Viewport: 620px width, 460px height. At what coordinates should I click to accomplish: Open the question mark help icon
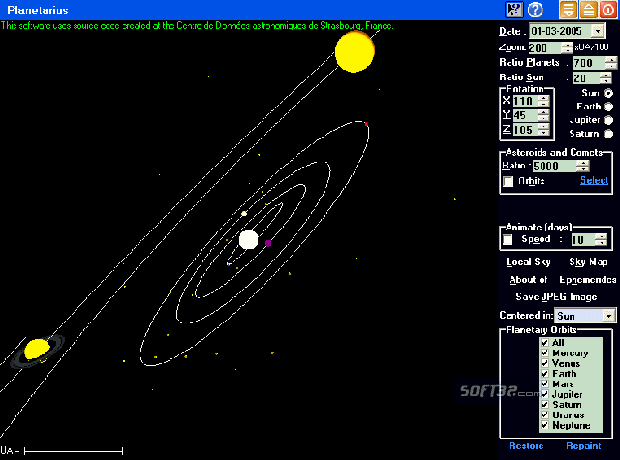tap(535, 9)
